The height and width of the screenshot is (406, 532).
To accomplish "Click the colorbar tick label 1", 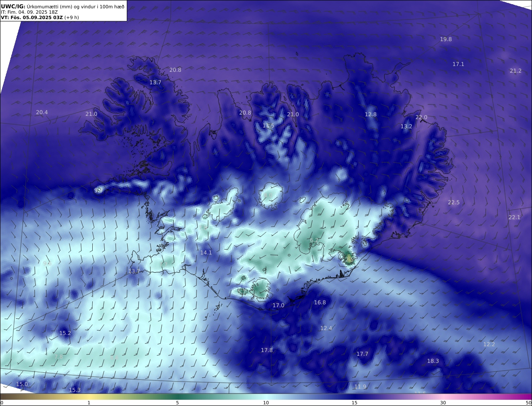I will 89,403.
